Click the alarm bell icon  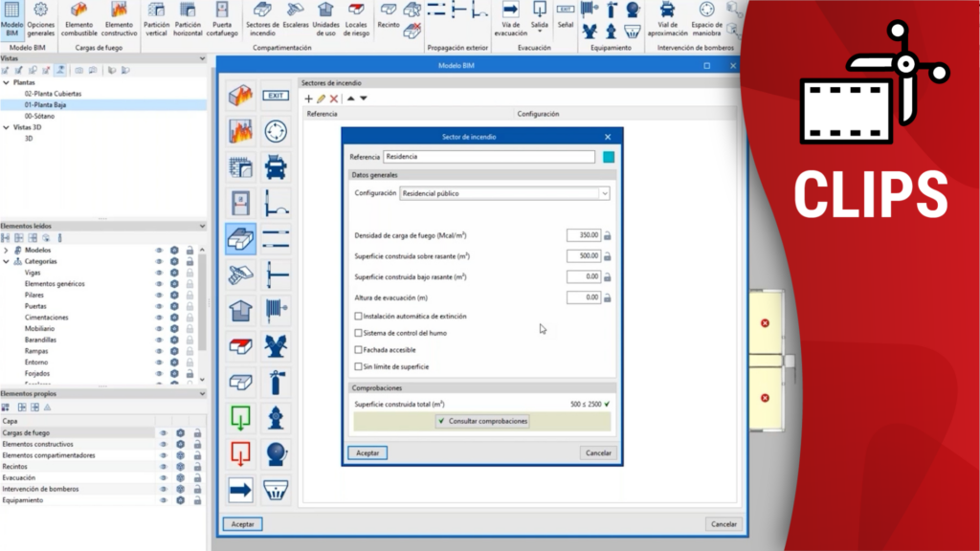click(276, 453)
